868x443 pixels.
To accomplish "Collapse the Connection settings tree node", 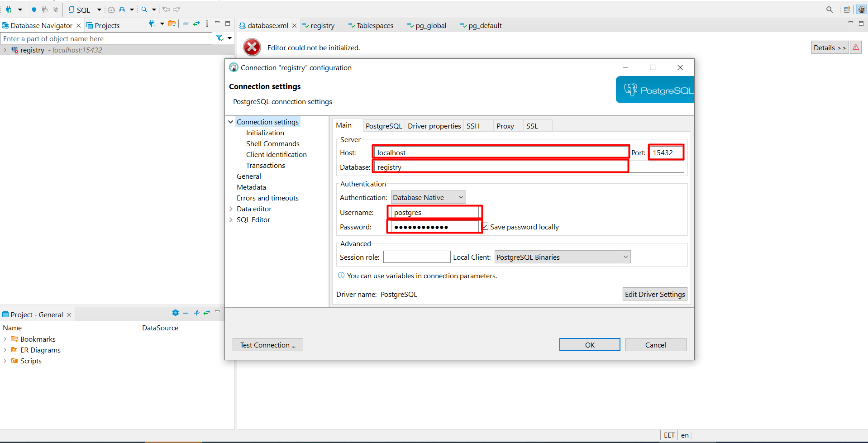I will [231, 122].
